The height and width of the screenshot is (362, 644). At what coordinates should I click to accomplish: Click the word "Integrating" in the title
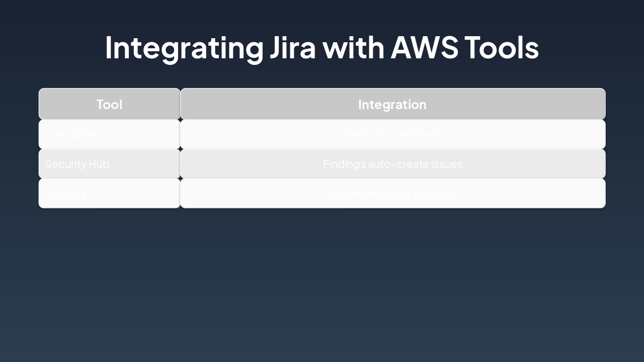(184, 48)
